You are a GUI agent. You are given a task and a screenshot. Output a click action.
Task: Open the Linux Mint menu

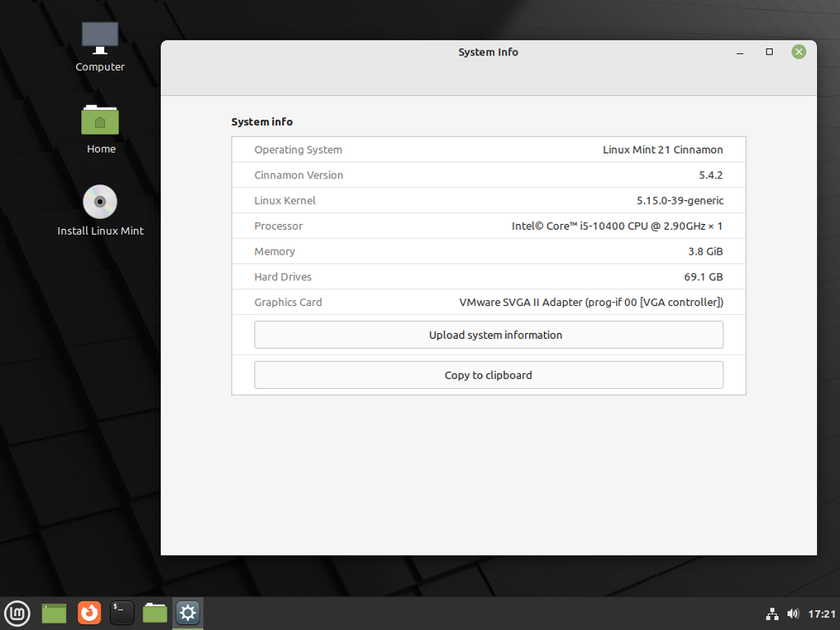pyautogui.click(x=17, y=613)
